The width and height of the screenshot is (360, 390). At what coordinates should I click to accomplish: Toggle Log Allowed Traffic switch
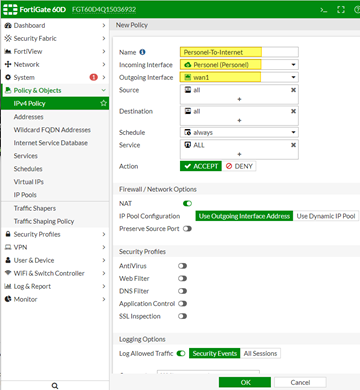[181, 353]
